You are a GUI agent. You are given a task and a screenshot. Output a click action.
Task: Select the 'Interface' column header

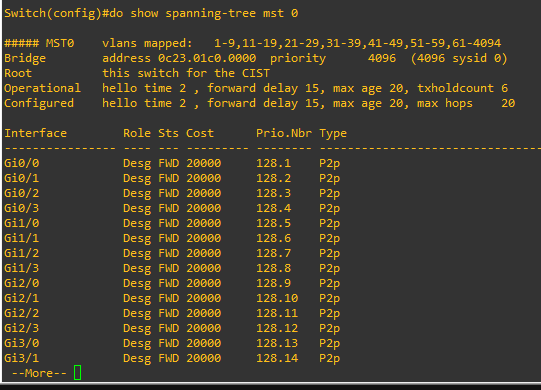pyautogui.click(x=36, y=133)
